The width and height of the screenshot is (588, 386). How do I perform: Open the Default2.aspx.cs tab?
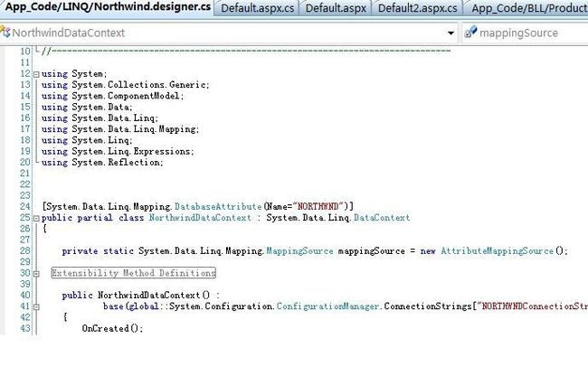[417, 8]
